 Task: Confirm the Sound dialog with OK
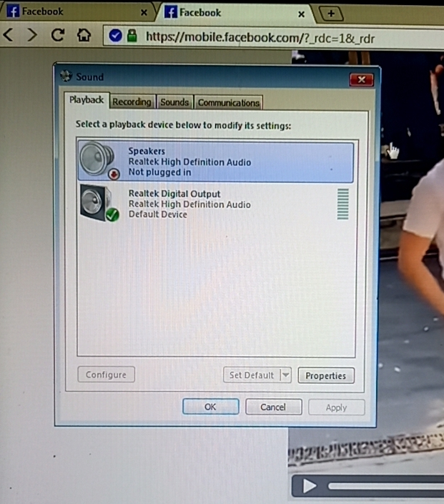click(211, 407)
